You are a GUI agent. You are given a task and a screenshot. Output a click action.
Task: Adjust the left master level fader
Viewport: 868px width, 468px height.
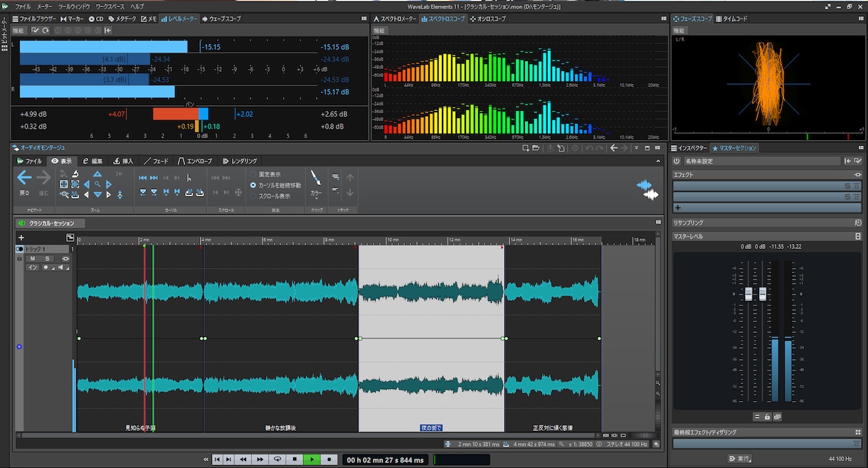748,293
